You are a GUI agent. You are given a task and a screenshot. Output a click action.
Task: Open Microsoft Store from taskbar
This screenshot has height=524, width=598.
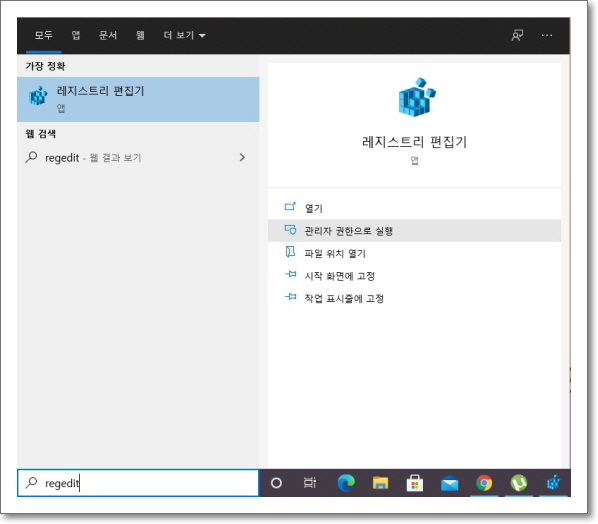415,483
